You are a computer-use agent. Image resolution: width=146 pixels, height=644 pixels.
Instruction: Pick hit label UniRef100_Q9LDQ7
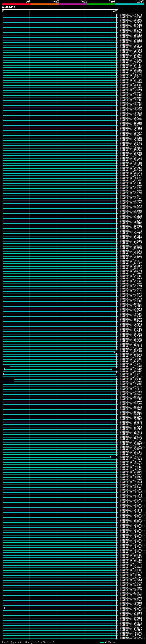131,349
